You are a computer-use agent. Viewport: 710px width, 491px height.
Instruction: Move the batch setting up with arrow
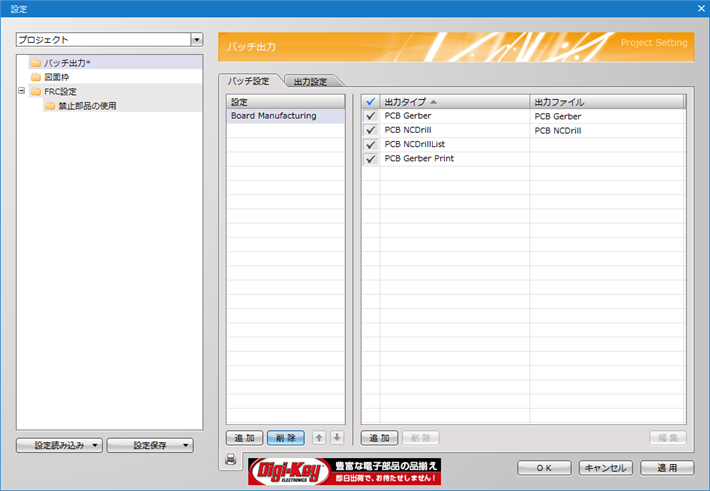(319, 438)
